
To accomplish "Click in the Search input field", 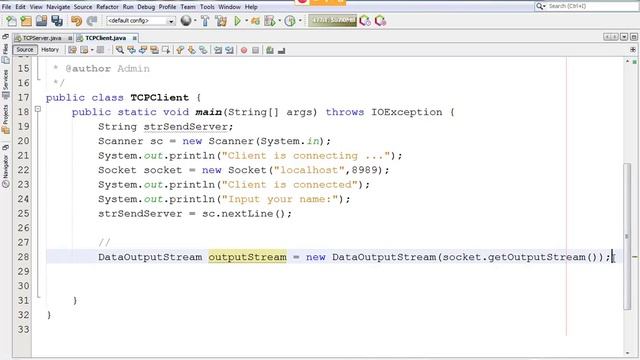I will [x=587, y=6].
